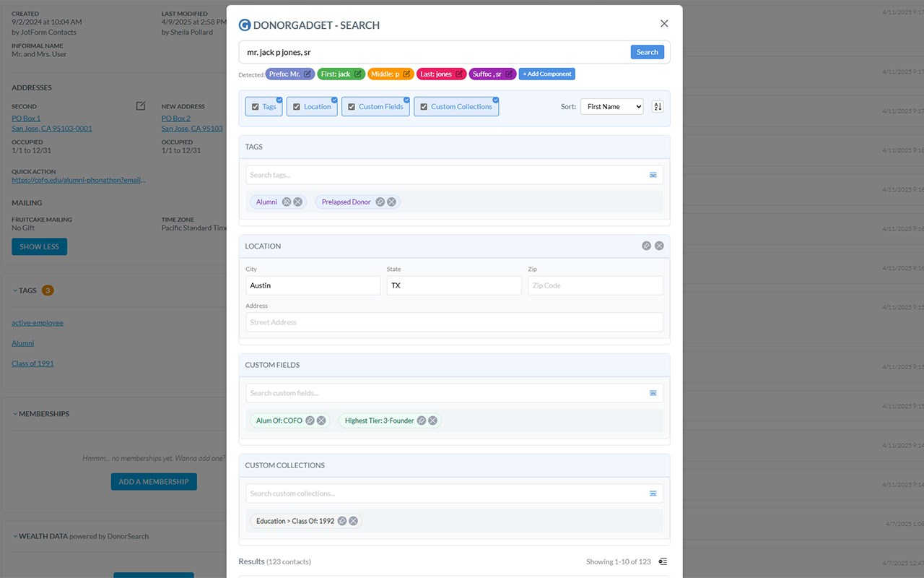924x578 pixels.
Task: Click the Zip Code input field
Action: coord(596,285)
